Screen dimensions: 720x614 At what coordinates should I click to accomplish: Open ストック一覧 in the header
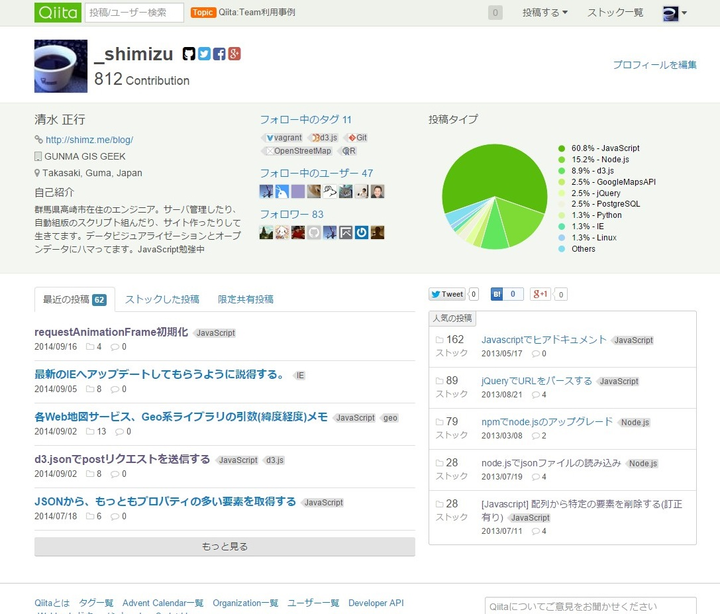point(615,12)
